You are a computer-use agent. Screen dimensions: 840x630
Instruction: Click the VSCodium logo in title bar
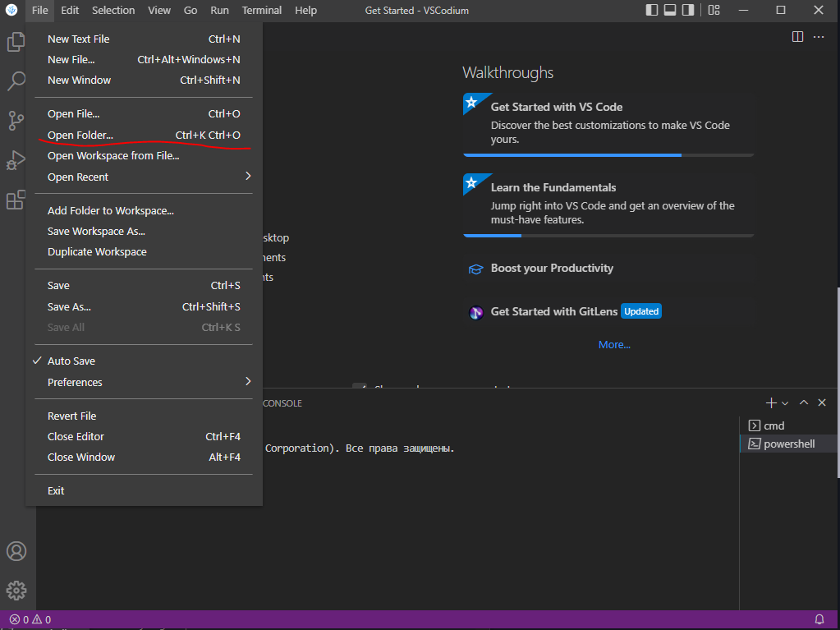[x=11, y=10]
